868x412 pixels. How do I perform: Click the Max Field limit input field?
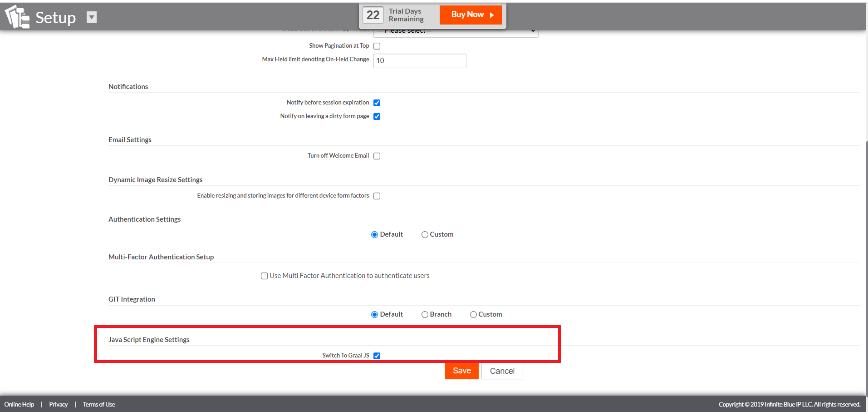(x=419, y=60)
